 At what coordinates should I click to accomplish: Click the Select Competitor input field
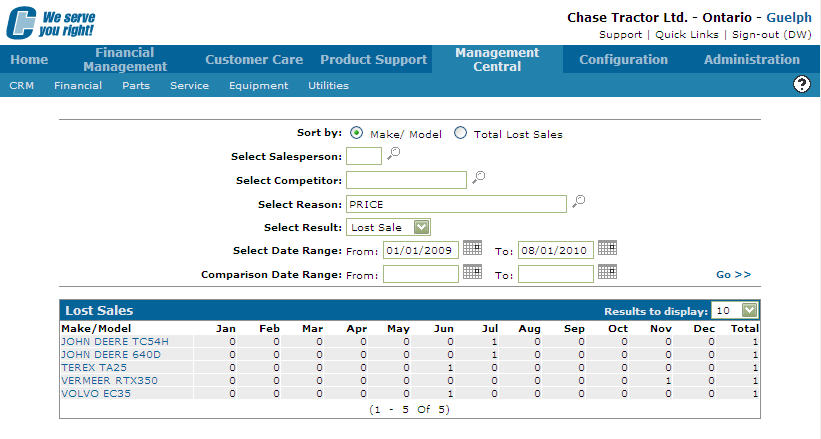(406, 180)
